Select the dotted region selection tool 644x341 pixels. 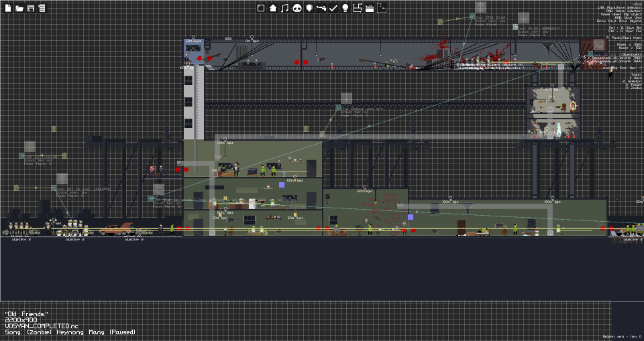point(382,8)
